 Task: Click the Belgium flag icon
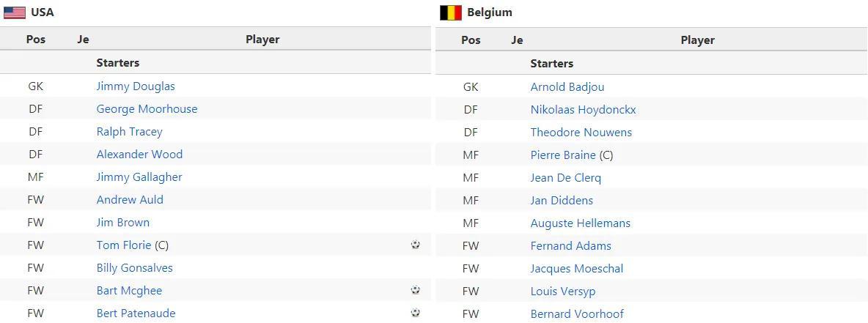click(x=450, y=12)
